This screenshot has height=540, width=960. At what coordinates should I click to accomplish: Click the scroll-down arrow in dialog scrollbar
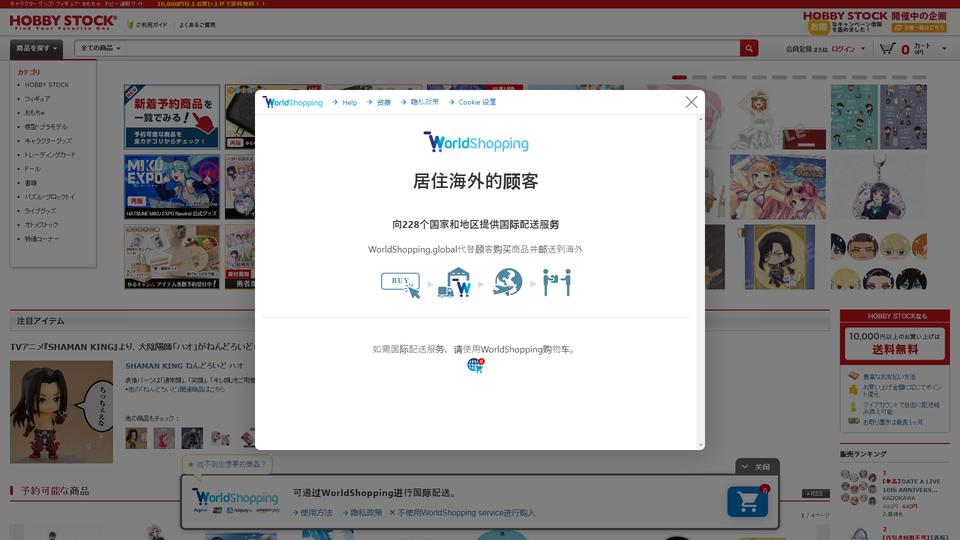pyautogui.click(x=700, y=445)
